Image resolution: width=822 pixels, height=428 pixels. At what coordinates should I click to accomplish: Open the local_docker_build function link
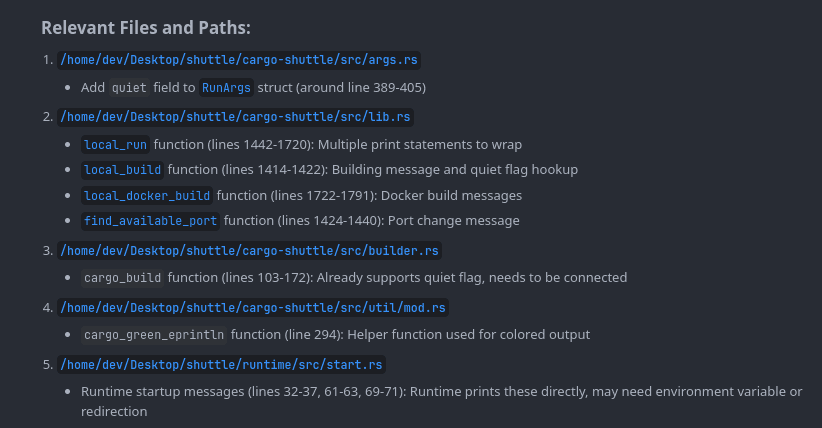(x=147, y=195)
